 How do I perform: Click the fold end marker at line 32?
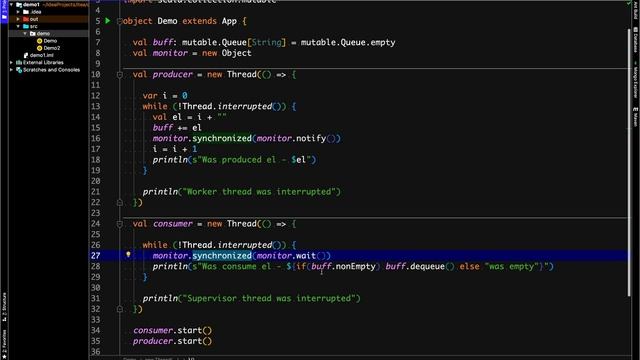tap(120, 309)
